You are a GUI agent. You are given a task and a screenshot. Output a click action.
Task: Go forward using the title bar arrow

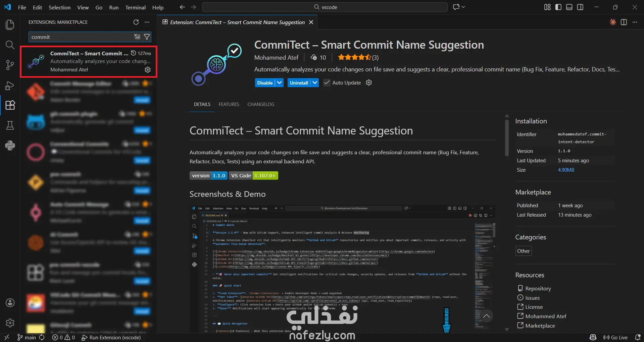(193, 7)
